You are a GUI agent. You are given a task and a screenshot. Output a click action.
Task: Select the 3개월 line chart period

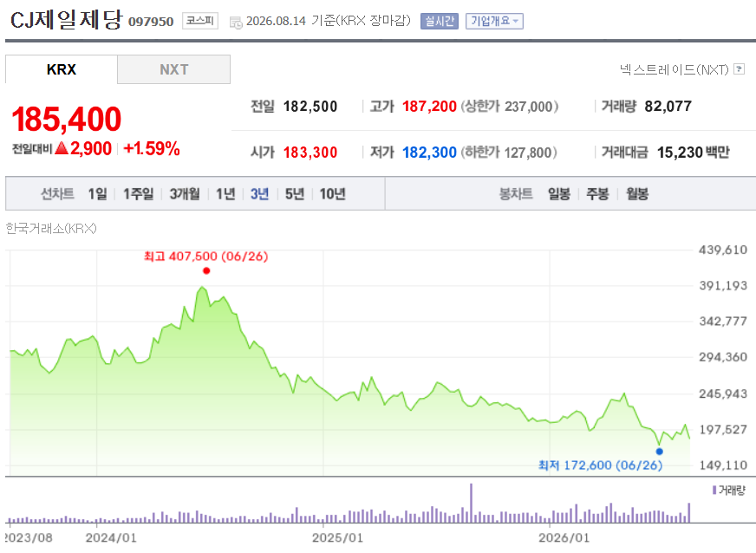click(185, 194)
